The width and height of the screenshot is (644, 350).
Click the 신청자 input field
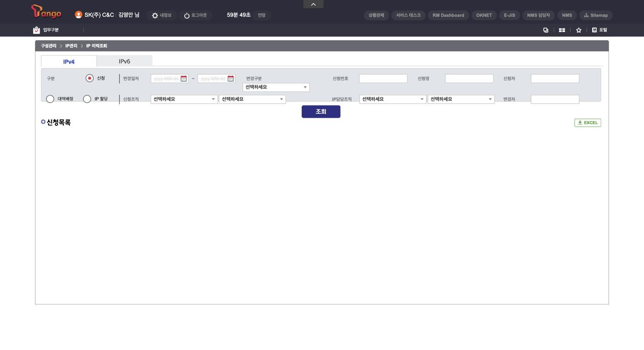pos(555,78)
